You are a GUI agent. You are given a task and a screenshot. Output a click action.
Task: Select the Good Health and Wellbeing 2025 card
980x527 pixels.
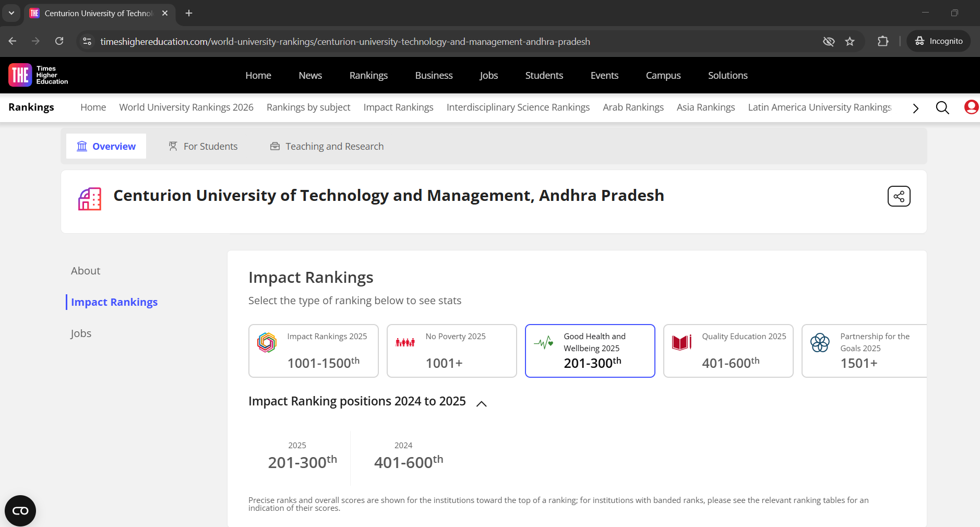pyautogui.click(x=590, y=351)
